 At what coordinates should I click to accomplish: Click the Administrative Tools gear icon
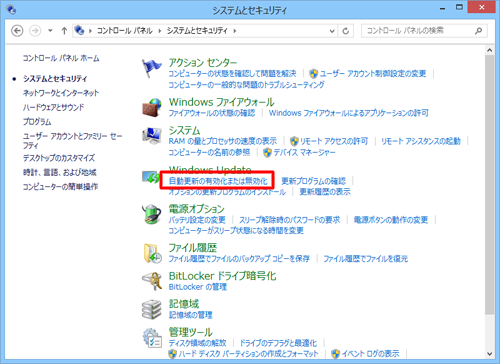pyautogui.click(x=152, y=338)
